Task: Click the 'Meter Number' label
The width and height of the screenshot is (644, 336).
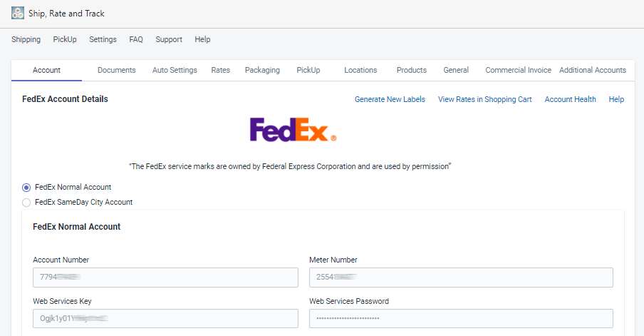Action: pos(333,260)
